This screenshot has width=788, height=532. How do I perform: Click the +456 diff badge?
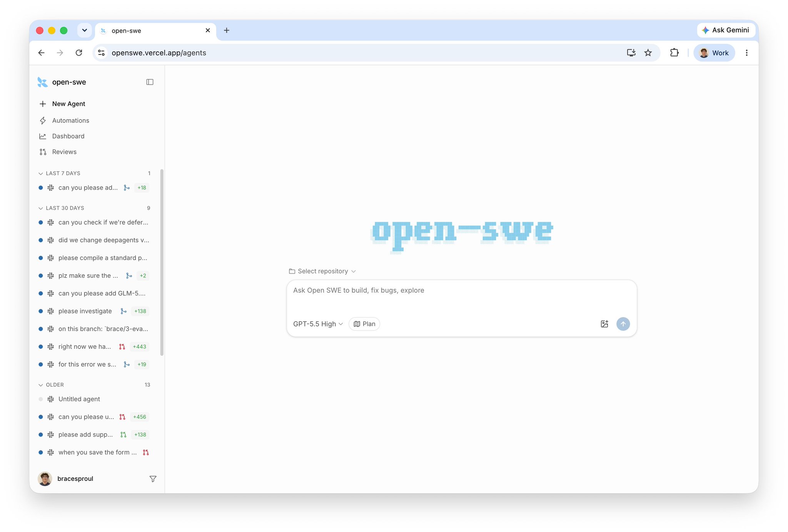[x=139, y=417]
